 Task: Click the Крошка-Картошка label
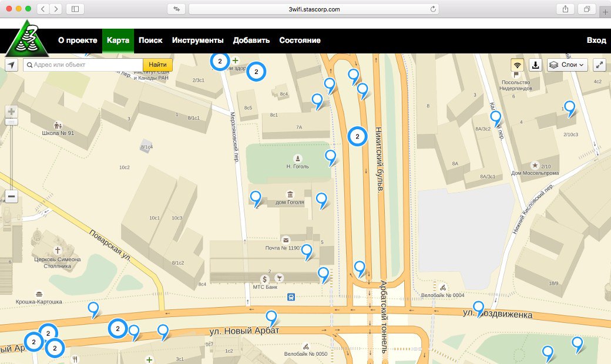pyautogui.click(x=39, y=302)
